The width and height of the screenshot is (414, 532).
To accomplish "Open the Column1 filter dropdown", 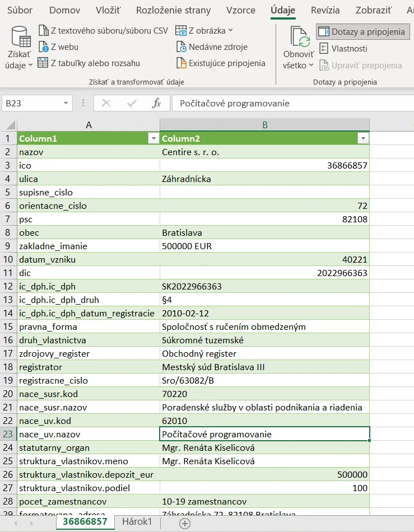I will (x=153, y=138).
